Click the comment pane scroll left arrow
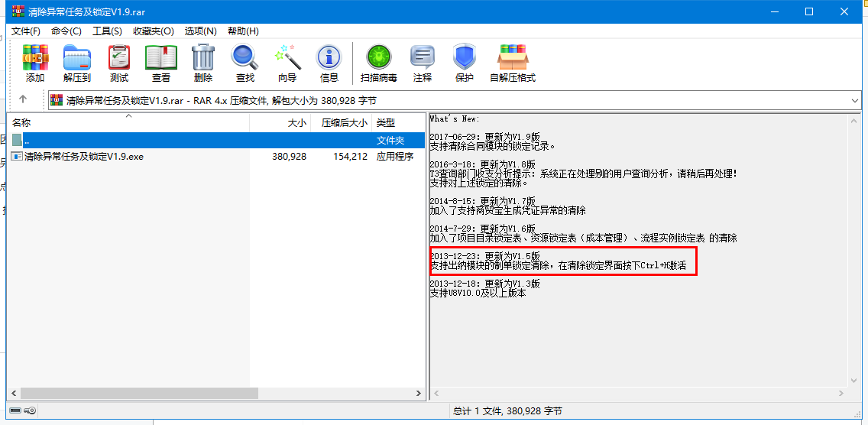Image resolution: width=868 pixels, height=425 pixels. (436, 393)
